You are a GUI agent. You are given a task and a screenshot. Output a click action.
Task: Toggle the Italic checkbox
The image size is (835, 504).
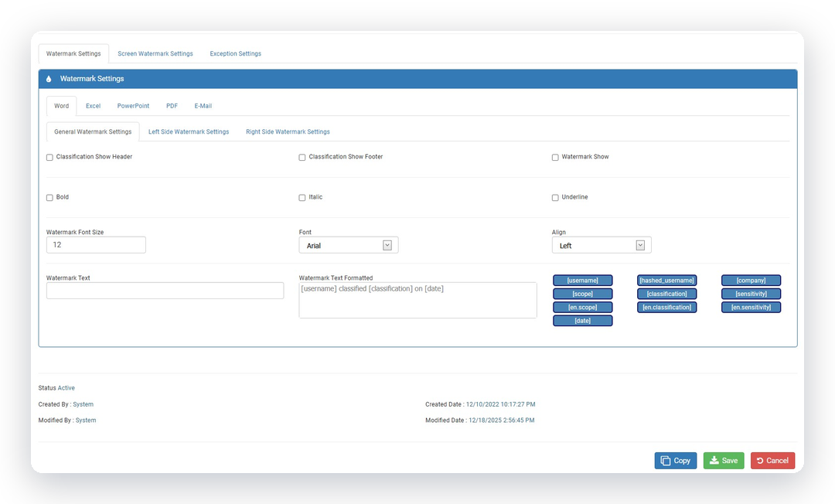click(302, 197)
